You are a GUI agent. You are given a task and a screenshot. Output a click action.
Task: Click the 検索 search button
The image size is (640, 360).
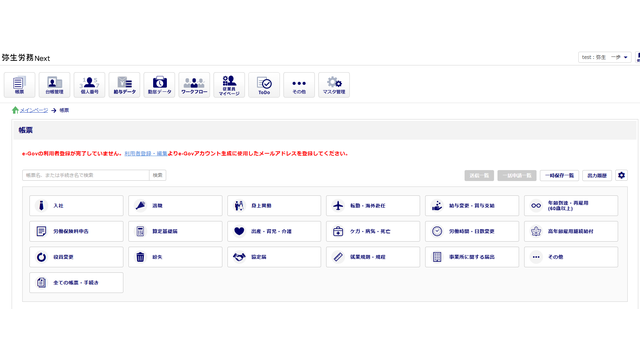(158, 175)
